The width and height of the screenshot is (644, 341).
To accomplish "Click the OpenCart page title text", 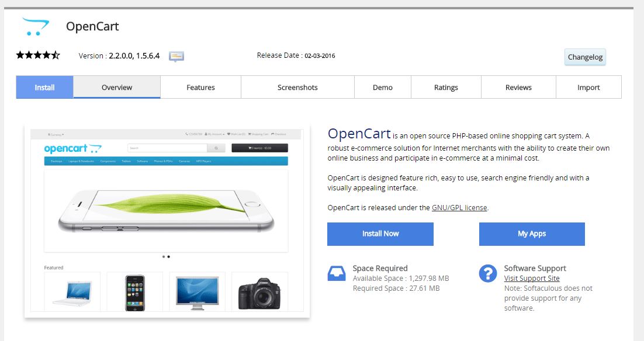I will (92, 26).
